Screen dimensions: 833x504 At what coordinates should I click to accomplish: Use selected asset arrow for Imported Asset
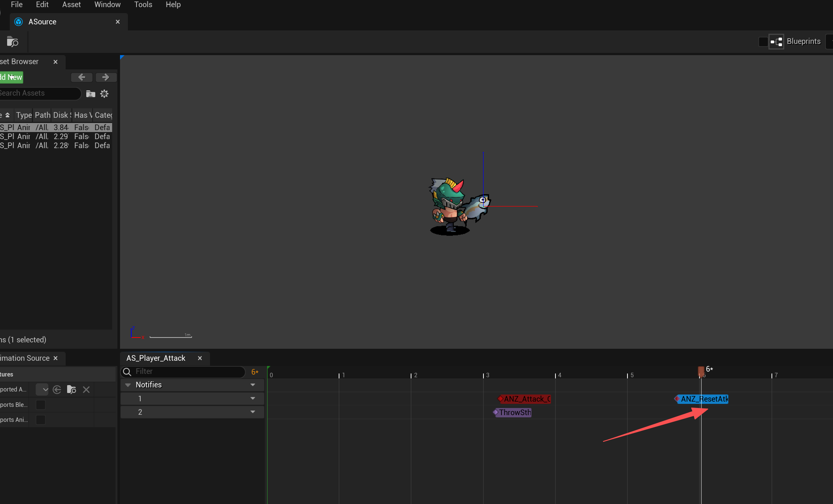(x=57, y=390)
